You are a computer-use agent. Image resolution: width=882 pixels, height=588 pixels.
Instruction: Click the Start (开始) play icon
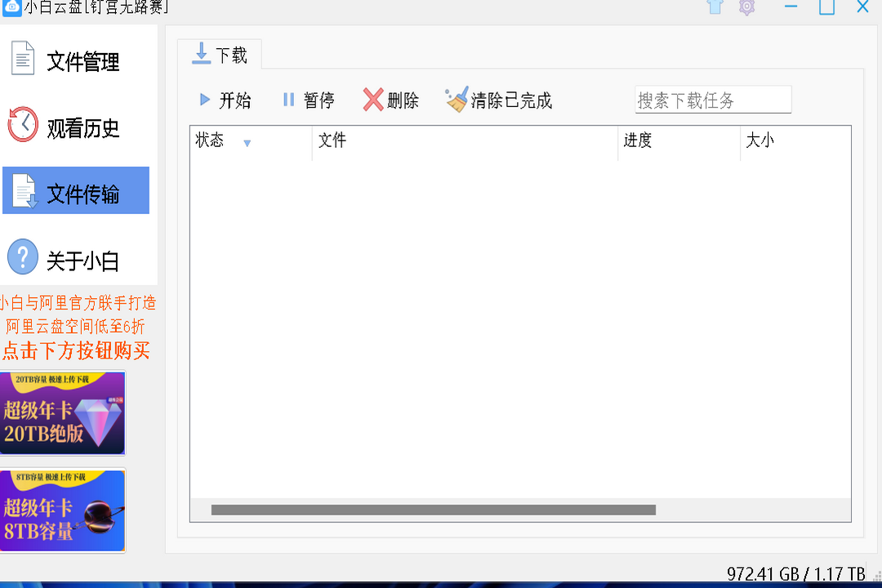coord(205,100)
